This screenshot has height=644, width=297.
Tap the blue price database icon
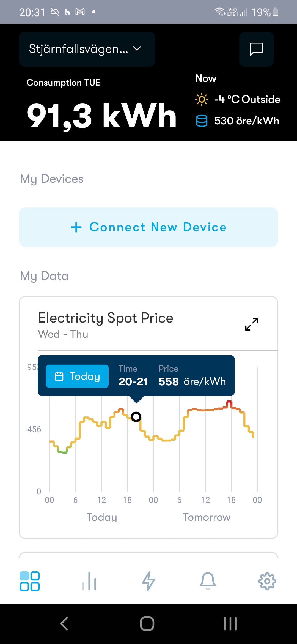202,121
